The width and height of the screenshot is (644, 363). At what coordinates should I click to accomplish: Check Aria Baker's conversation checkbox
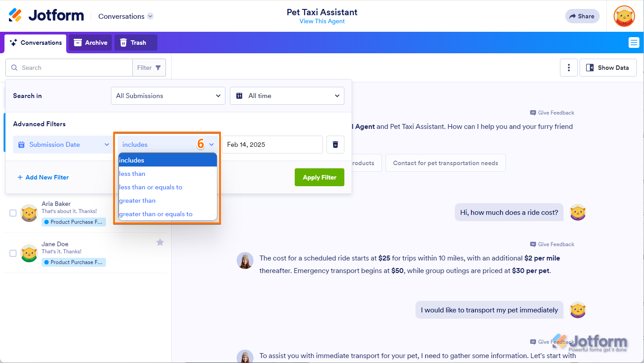(13, 213)
